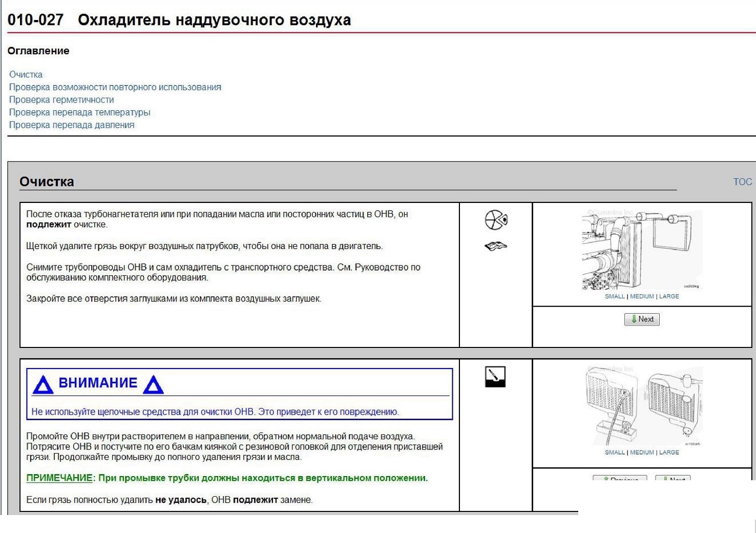Click the ВНИМАНИЕ warning heading

click(98, 383)
